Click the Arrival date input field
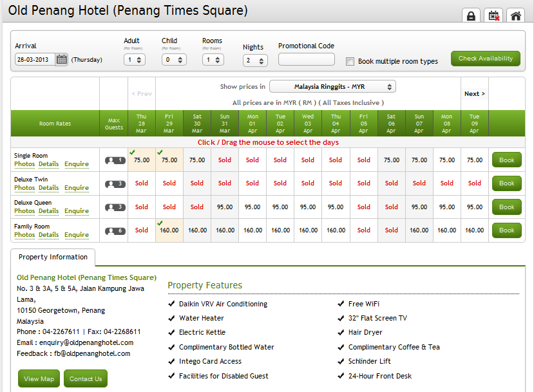This screenshot has height=392, width=534. 35,60
